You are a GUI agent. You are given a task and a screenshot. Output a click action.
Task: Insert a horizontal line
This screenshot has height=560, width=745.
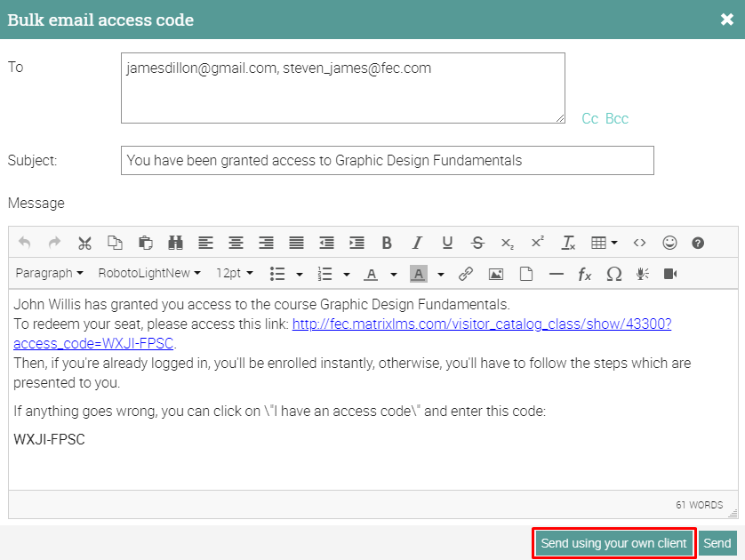point(556,274)
